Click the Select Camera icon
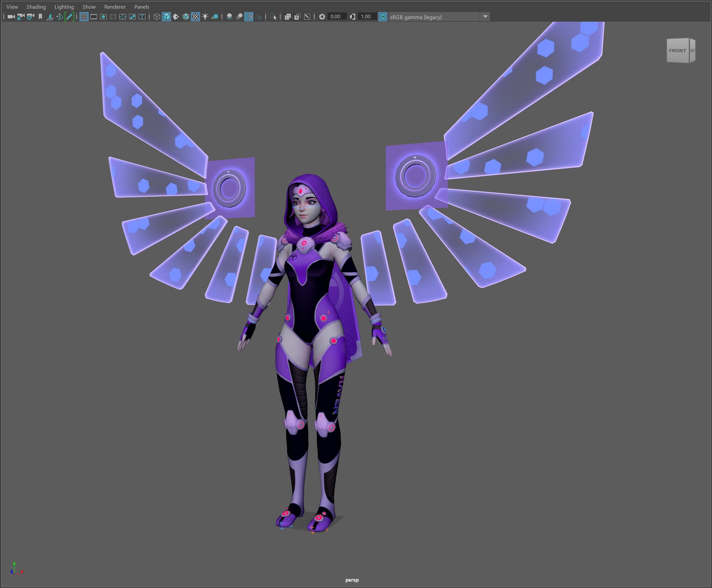The width and height of the screenshot is (712, 588). [11, 17]
